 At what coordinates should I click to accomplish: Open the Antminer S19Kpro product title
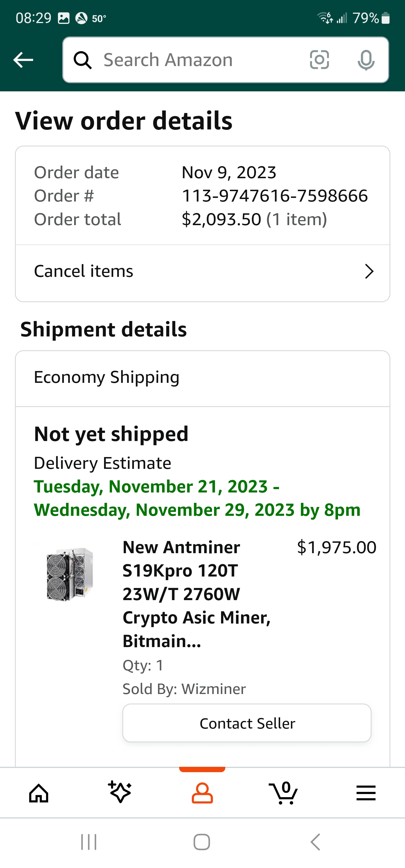[197, 594]
